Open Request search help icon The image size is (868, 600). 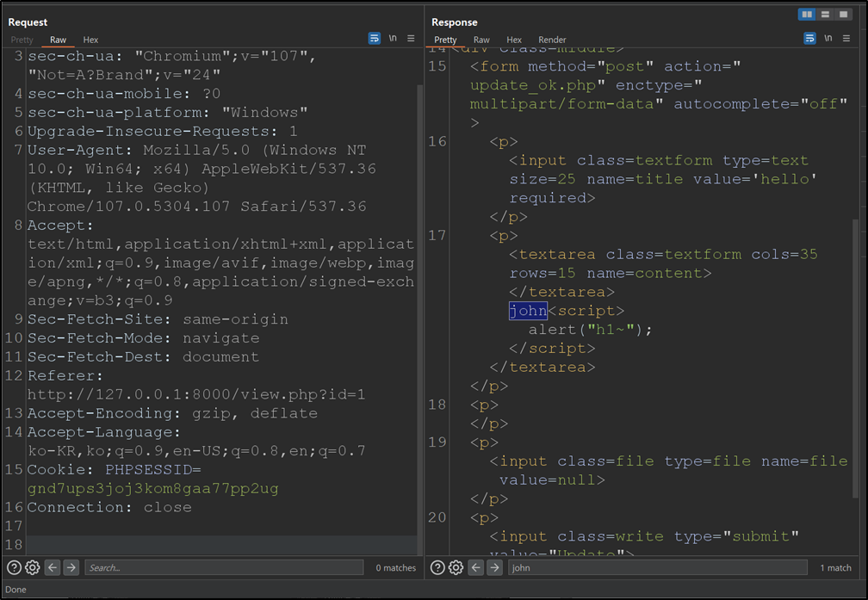point(15,567)
